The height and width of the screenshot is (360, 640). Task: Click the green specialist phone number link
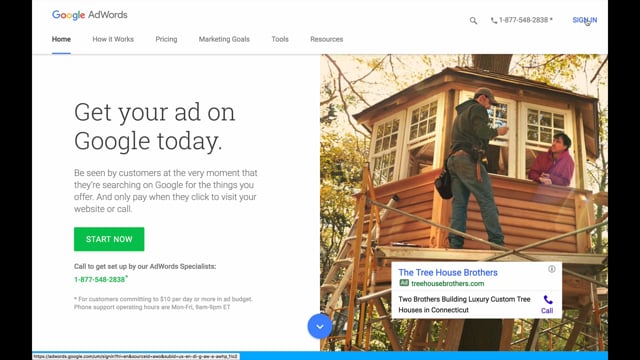[100, 280]
